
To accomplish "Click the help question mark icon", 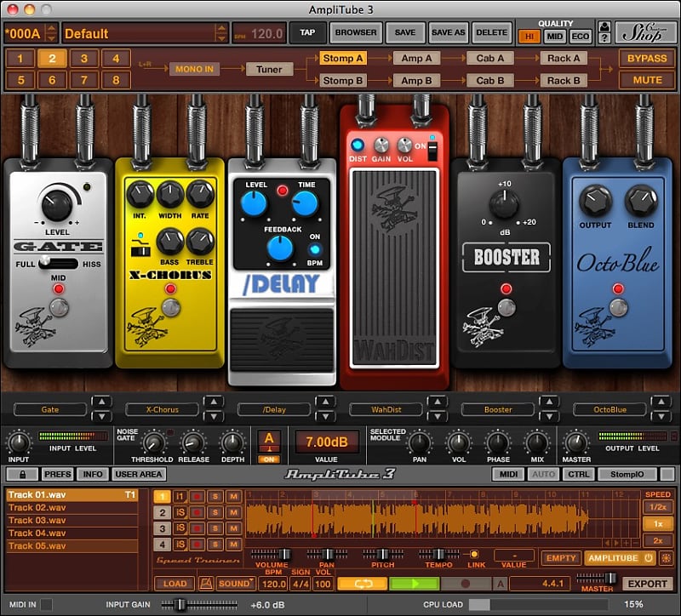I will [x=604, y=37].
